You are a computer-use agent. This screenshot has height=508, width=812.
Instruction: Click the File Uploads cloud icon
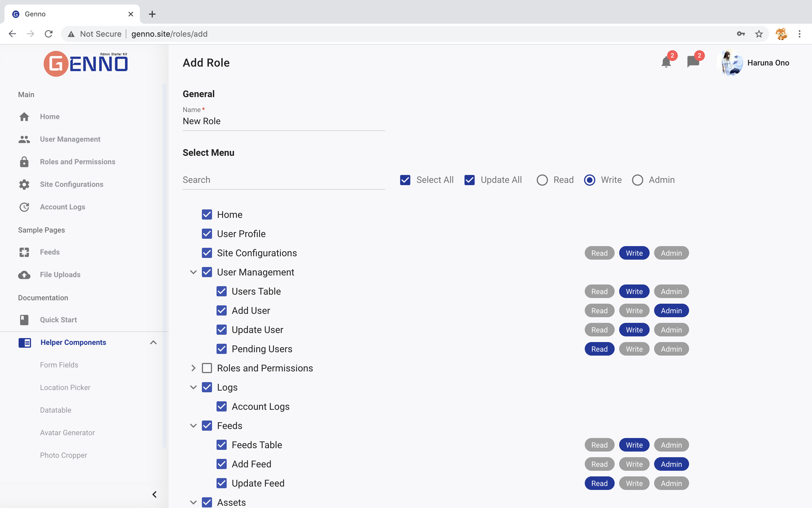[24, 275]
